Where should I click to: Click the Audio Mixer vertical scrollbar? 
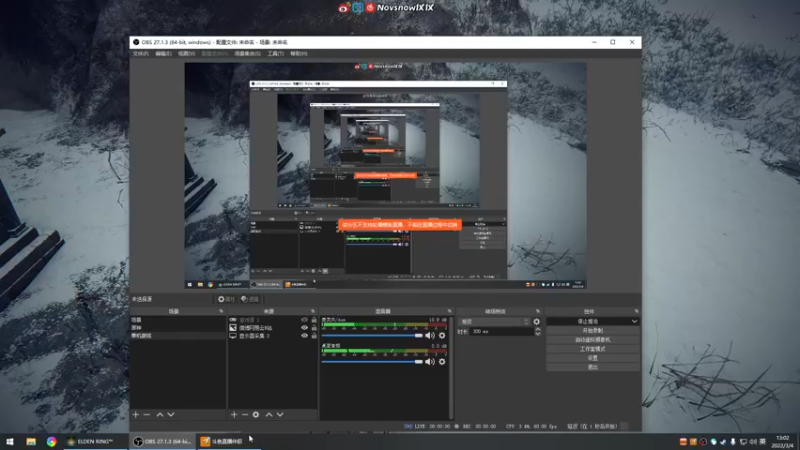[x=451, y=367]
